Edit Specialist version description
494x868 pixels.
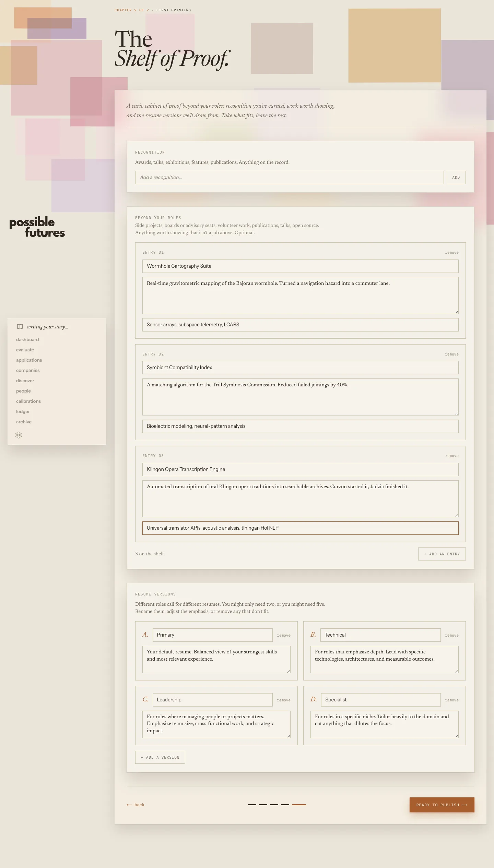[384, 724]
